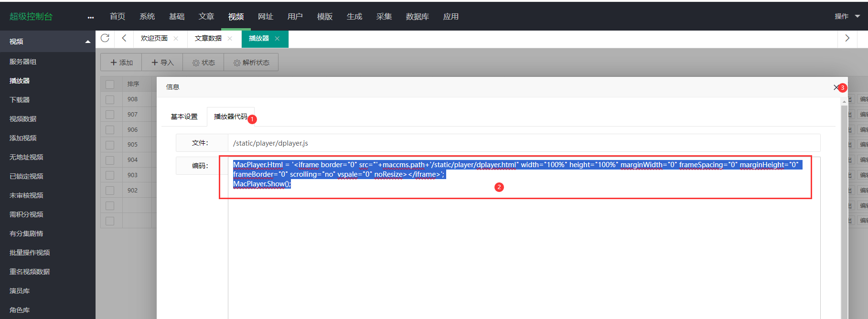Open the 模版 top menu
The width and height of the screenshot is (868, 319).
(x=324, y=17)
